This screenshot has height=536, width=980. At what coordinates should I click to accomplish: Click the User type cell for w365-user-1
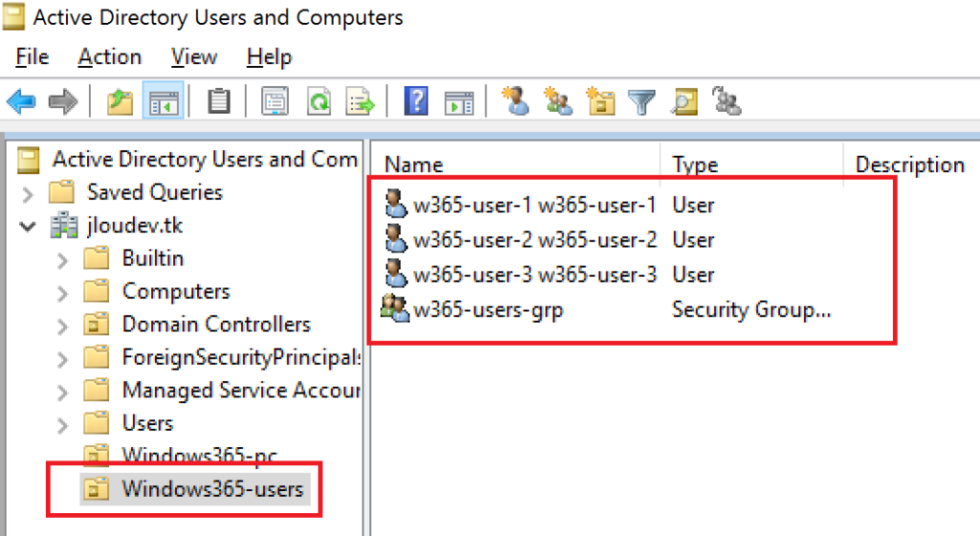693,204
